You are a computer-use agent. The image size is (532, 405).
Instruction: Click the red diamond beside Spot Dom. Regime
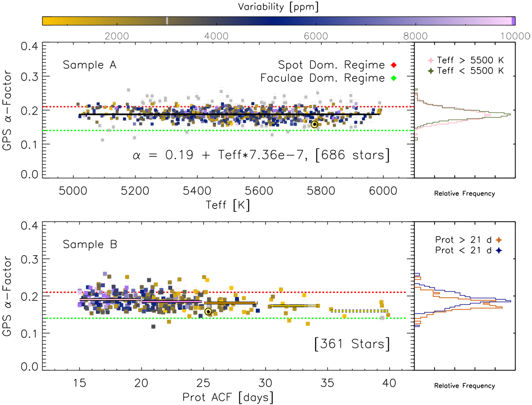393,65
